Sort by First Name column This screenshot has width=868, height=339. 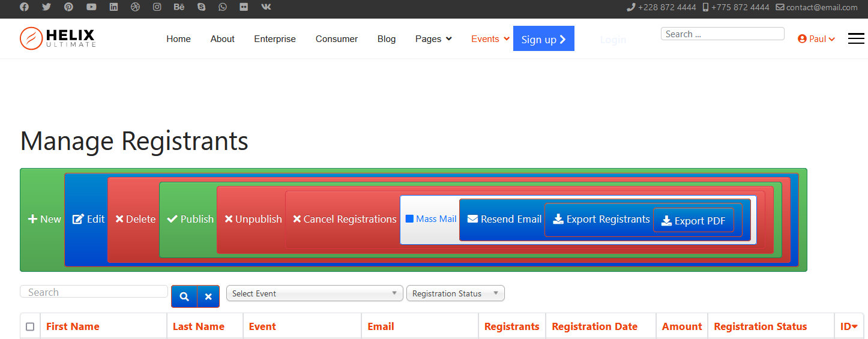73,327
